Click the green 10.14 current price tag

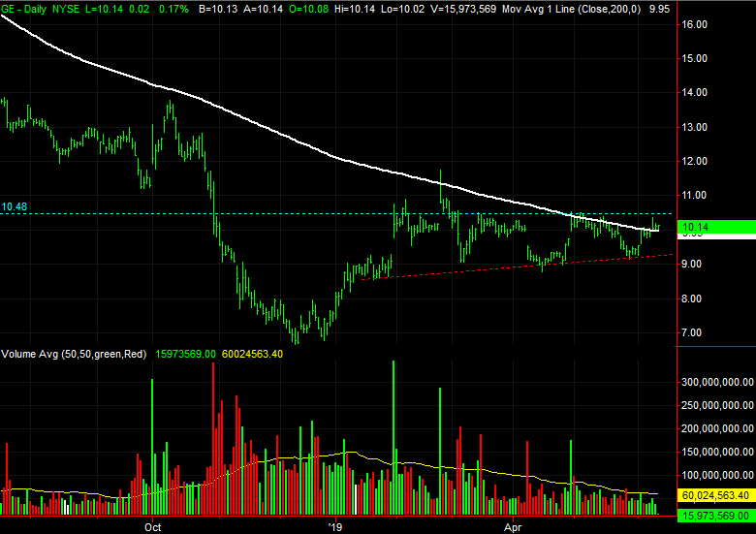point(716,227)
